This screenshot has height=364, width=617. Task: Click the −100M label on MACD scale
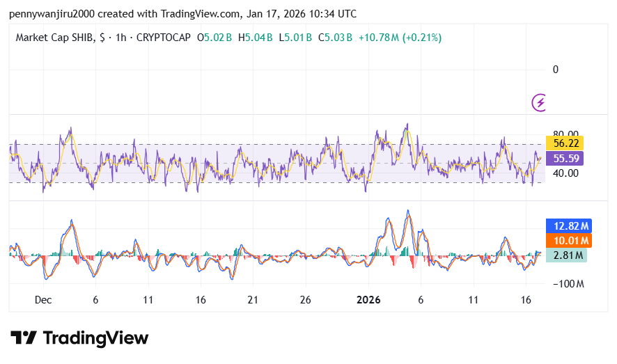(569, 284)
